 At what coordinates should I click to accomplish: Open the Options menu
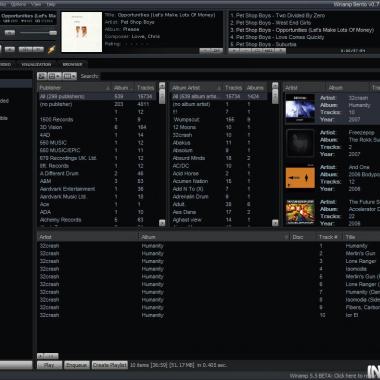pos(19,4)
